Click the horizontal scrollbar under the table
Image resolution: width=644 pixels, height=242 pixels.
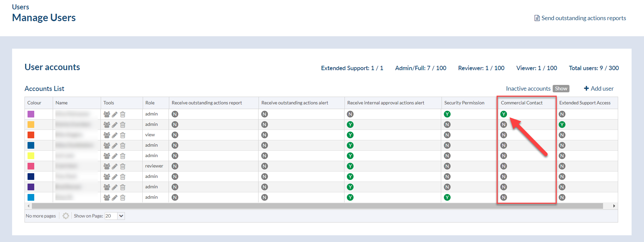point(317,206)
